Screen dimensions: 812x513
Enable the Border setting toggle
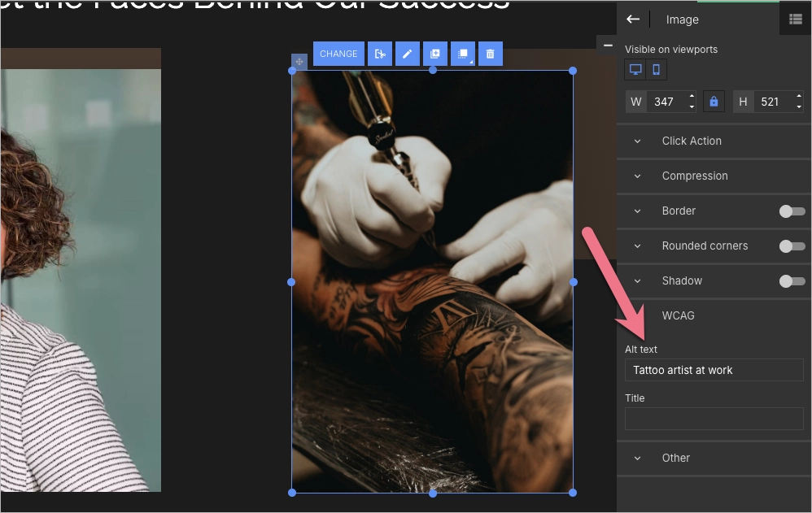[790, 211]
